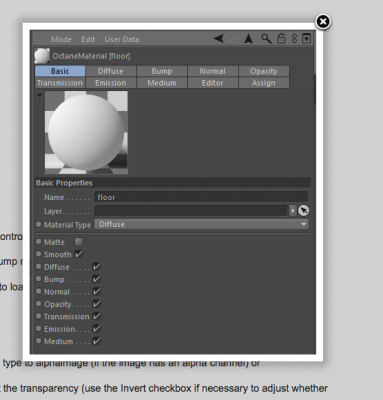383x400 pixels.
Task: Click the animation dot beside Transmission checkbox
Action: (39, 316)
